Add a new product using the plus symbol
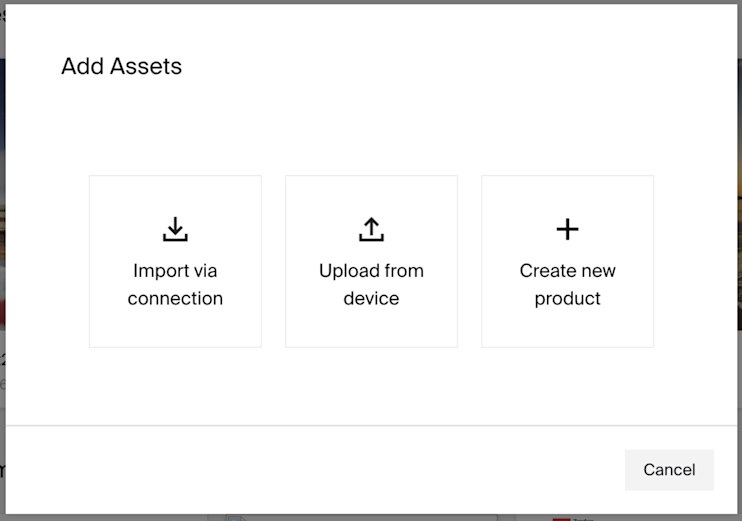742x521 pixels. pos(567,230)
